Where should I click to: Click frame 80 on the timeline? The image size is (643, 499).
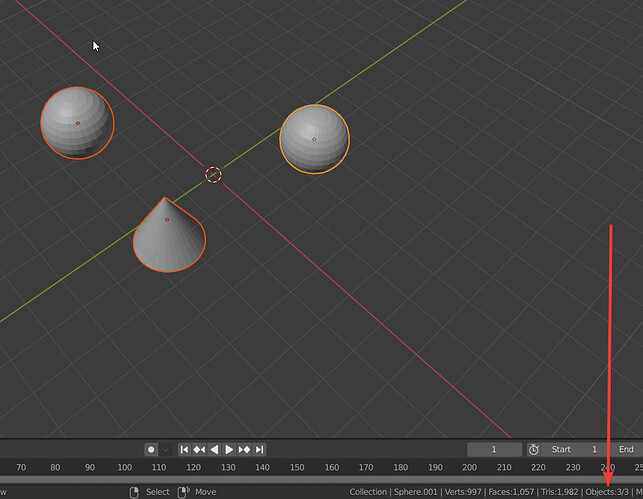(55, 467)
